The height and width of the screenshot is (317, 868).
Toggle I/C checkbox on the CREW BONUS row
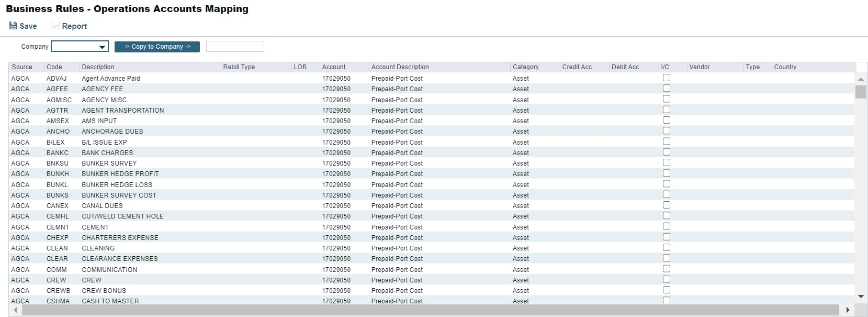[x=667, y=290]
